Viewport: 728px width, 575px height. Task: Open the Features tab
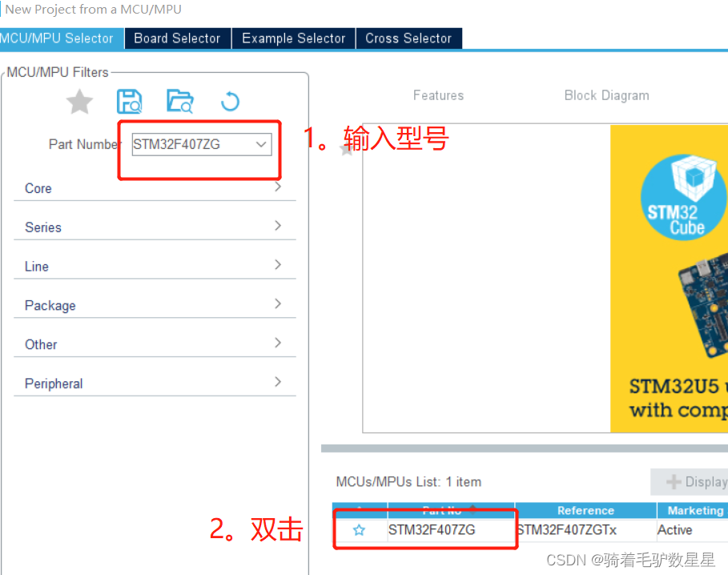click(438, 95)
